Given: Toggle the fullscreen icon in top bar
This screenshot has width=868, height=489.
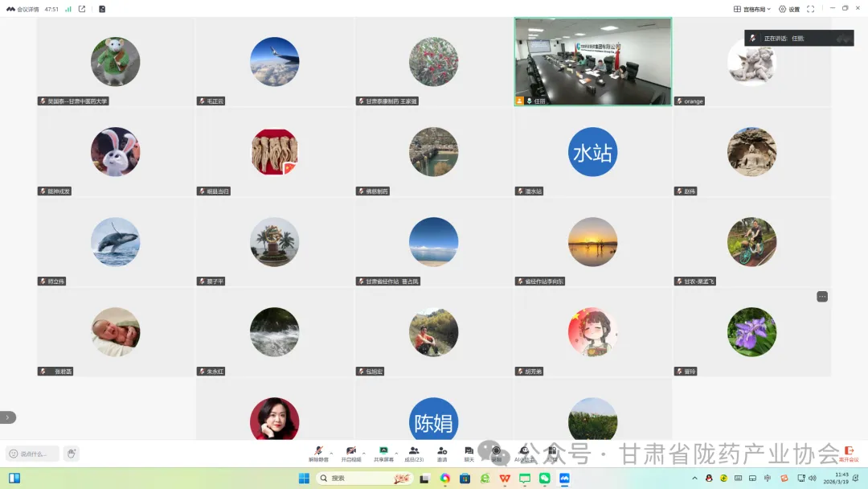Looking at the screenshot, I should tap(810, 9).
